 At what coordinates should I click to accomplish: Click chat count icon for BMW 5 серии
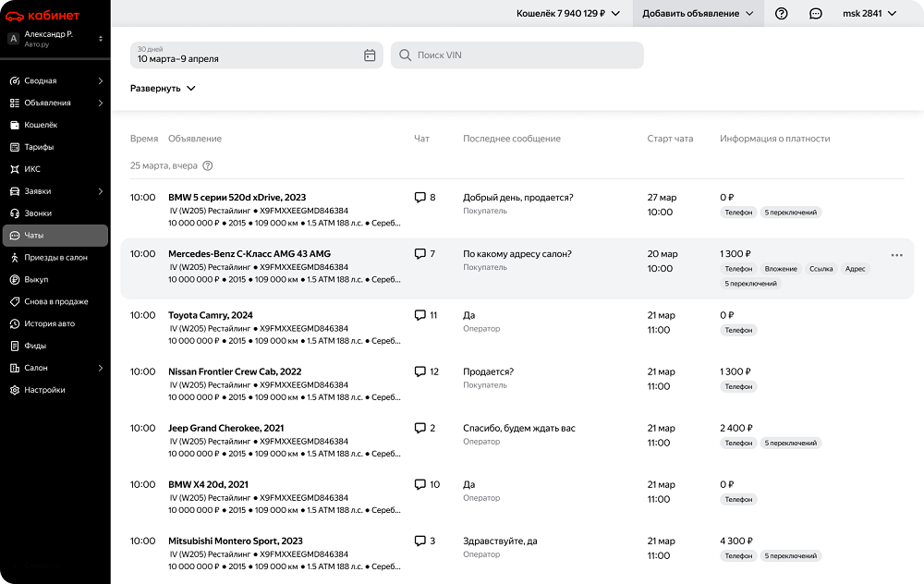[x=420, y=198]
